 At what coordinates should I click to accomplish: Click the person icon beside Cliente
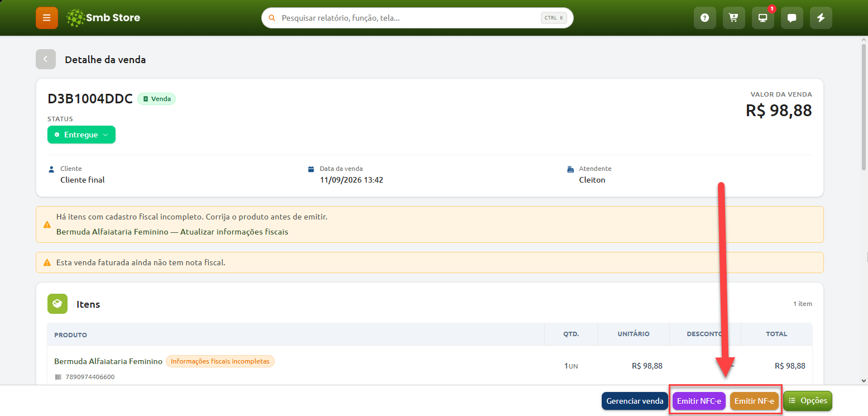point(52,169)
